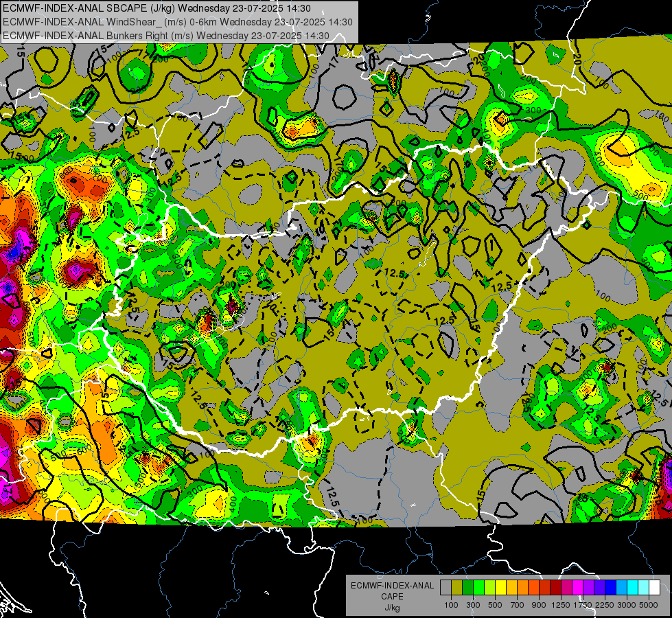Click the 300 value under the color bar
672x618 pixels.
473,605
